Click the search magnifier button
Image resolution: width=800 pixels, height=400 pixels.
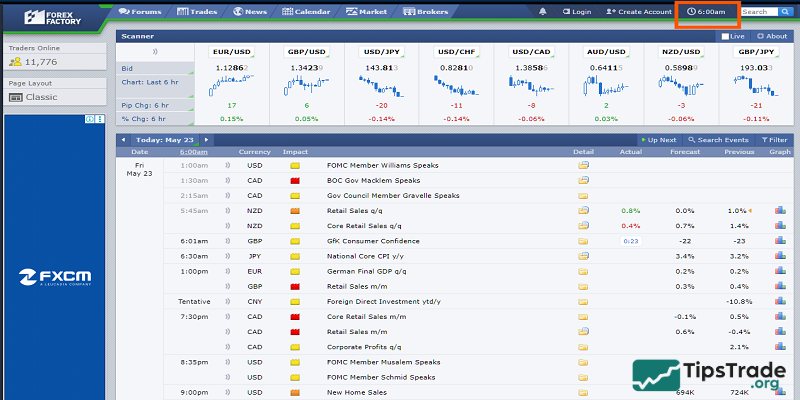(786, 12)
